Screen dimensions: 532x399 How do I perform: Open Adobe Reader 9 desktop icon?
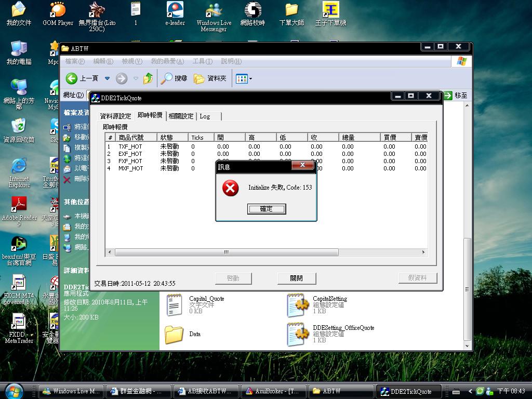tap(19, 211)
